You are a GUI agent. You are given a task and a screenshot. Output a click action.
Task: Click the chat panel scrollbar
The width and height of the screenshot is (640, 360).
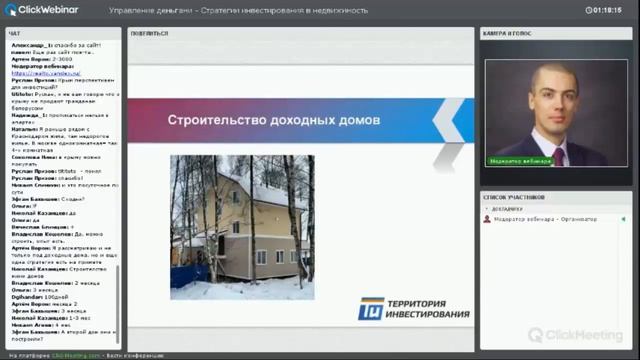click(118, 304)
